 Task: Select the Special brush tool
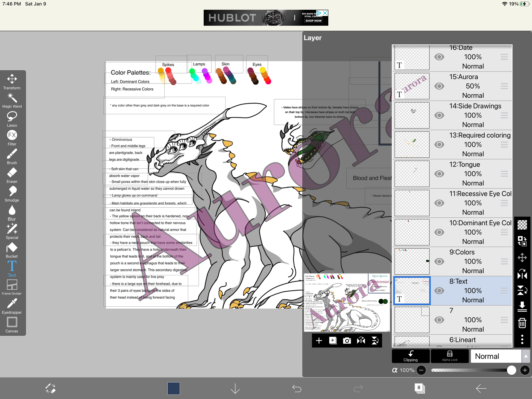click(x=12, y=232)
